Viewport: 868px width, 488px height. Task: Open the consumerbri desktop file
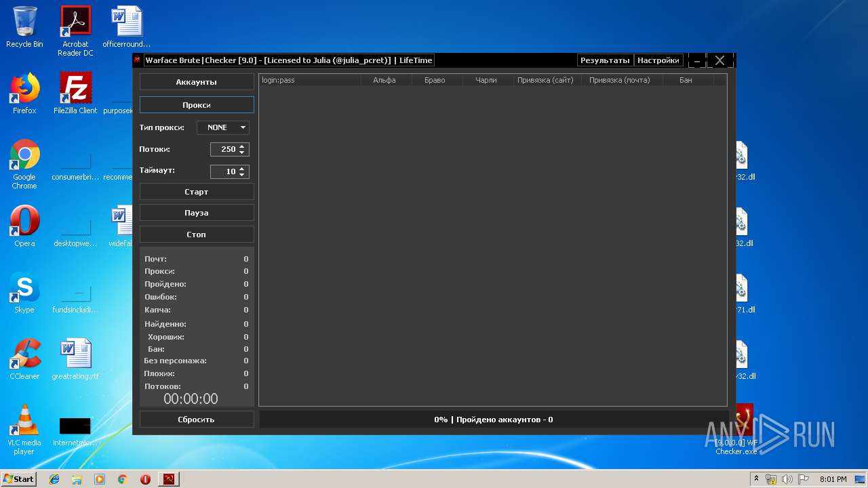point(75,164)
